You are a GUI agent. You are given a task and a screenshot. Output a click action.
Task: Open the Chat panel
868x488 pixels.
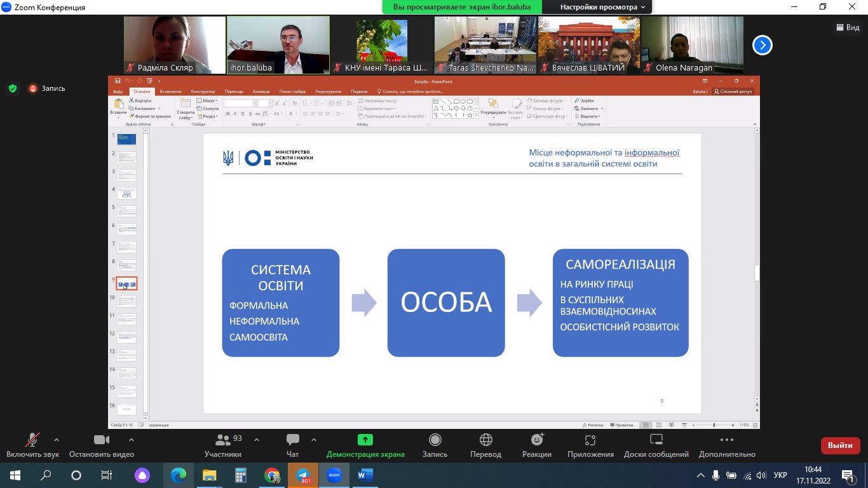292,445
